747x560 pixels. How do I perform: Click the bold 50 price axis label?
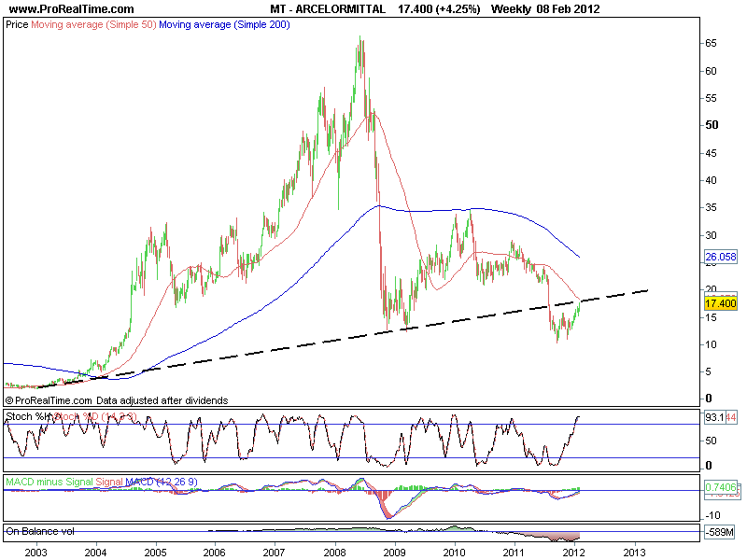[712, 125]
